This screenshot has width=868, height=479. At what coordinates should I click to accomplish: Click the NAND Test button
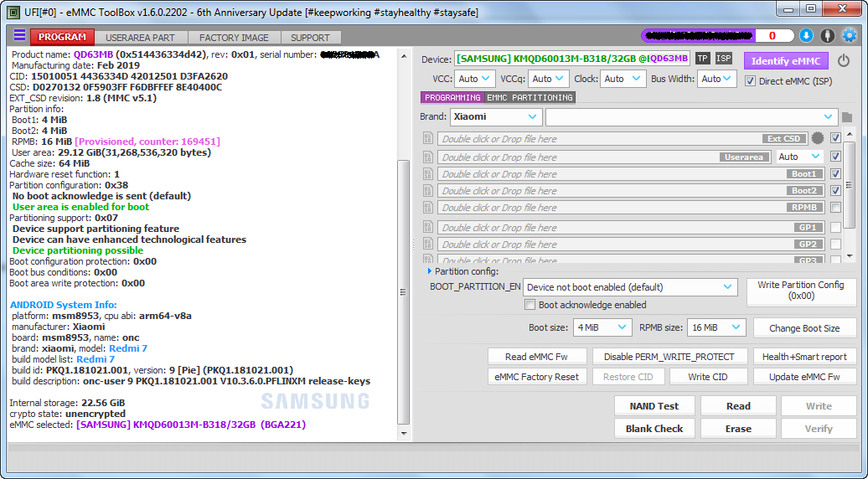[654, 406]
